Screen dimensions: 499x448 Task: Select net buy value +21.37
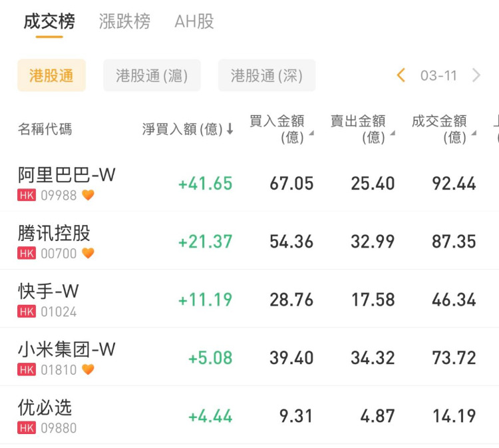tap(206, 242)
